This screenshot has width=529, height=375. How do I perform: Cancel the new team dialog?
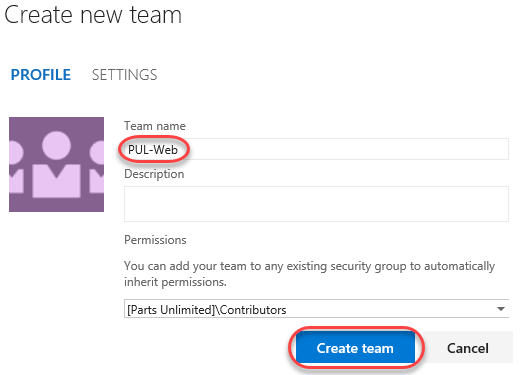(x=468, y=348)
